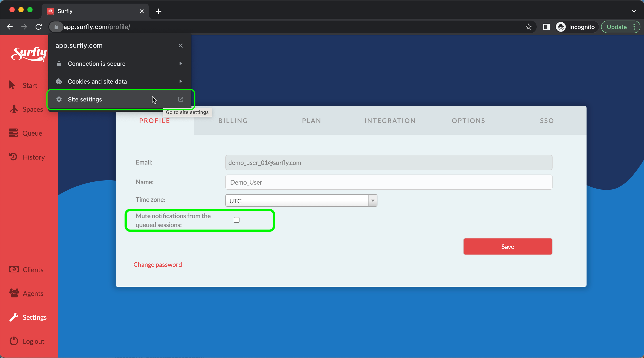Expand Cookies and site data submenu
Viewport: 644px width, 358px height.
[x=119, y=81]
